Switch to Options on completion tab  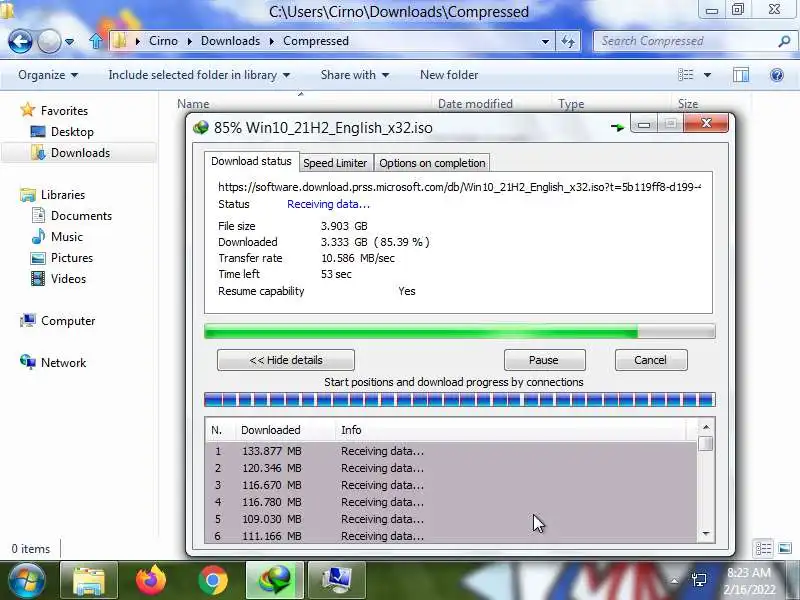point(432,163)
